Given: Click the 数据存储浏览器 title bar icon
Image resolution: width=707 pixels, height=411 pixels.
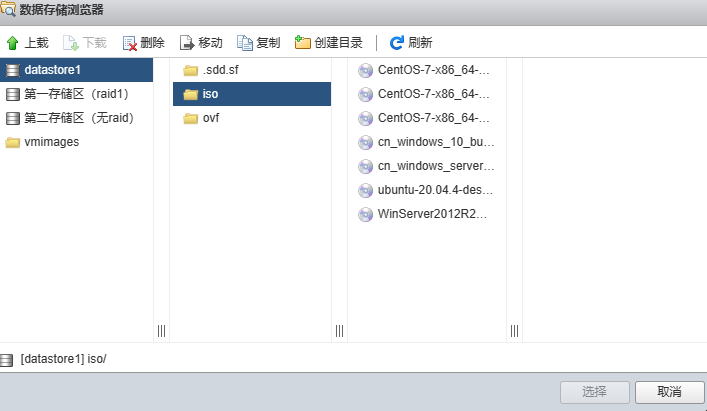Looking at the screenshot, I should tap(8, 9).
